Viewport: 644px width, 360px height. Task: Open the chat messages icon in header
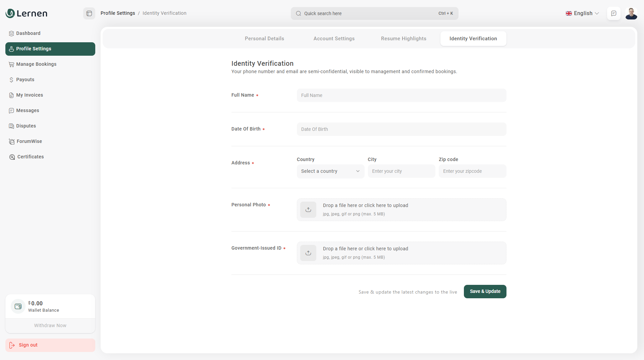pyautogui.click(x=613, y=13)
